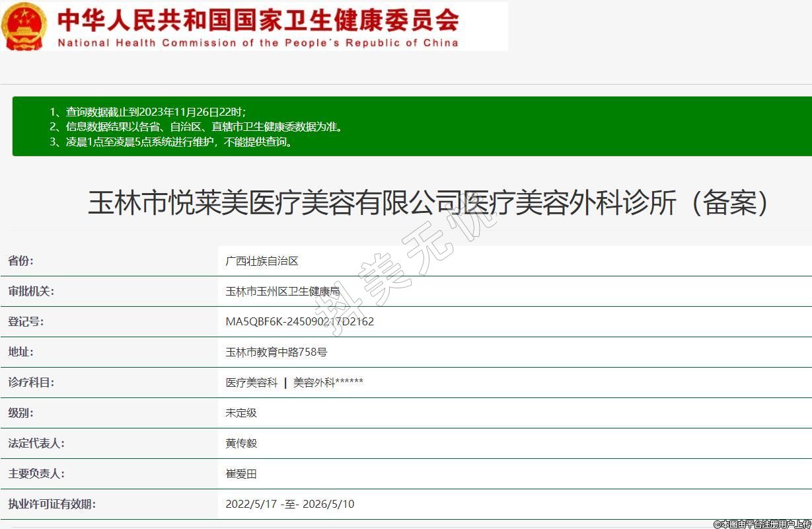Click the clinic name heading 玉林市悦莱美医疗美容

428,203
